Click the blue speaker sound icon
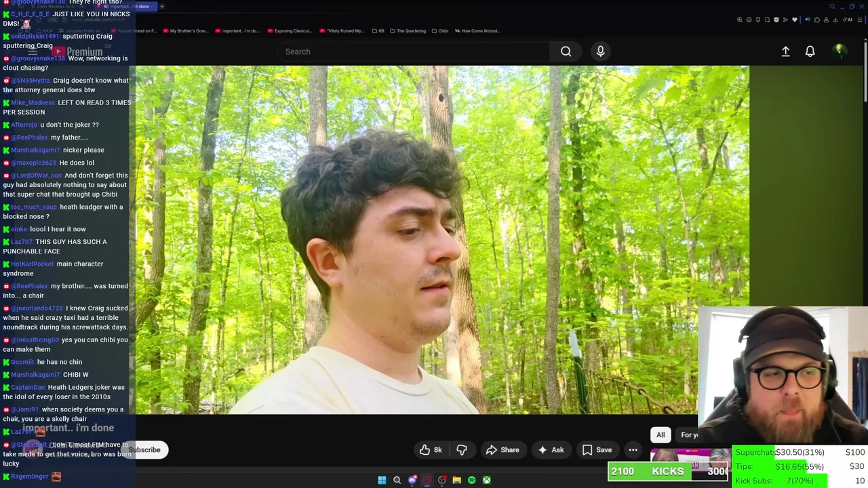868x488 pixels. 808,20
